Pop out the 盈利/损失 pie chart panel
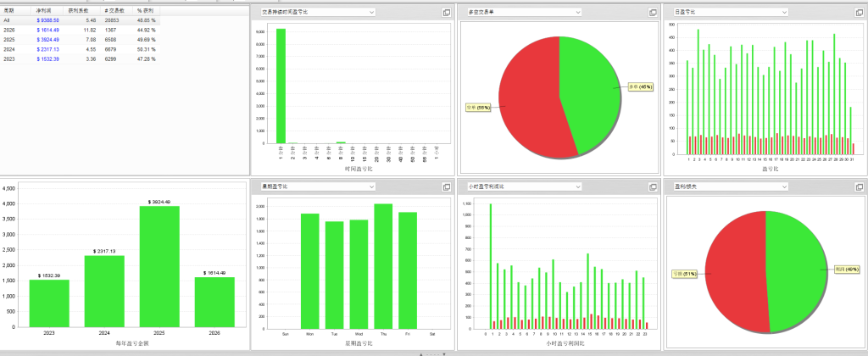Screen dimensions: 868x356 (x=858, y=186)
